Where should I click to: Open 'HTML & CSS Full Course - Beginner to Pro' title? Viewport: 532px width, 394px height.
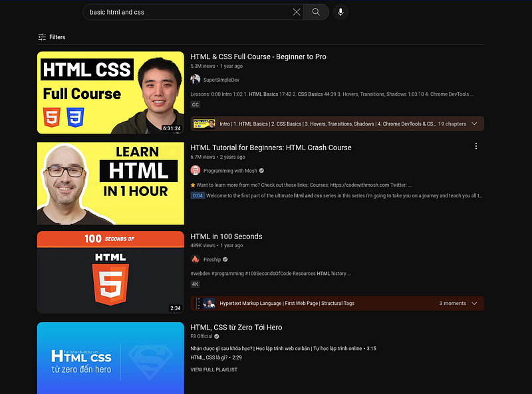[258, 56]
